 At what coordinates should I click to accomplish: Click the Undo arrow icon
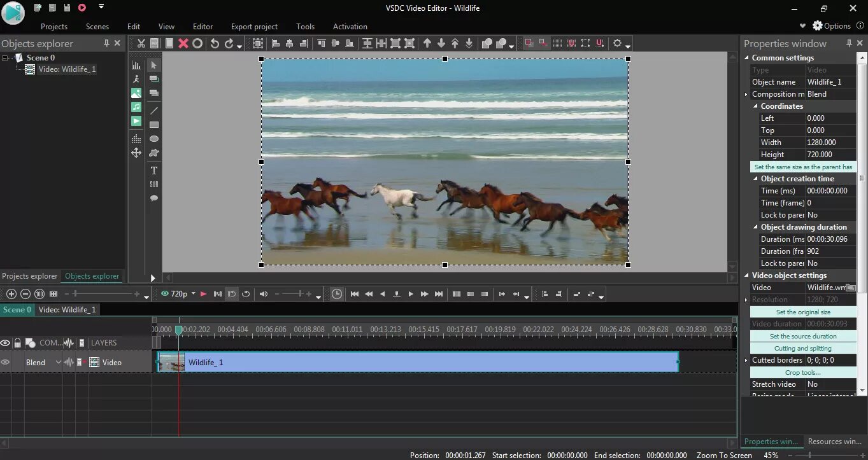[215, 43]
